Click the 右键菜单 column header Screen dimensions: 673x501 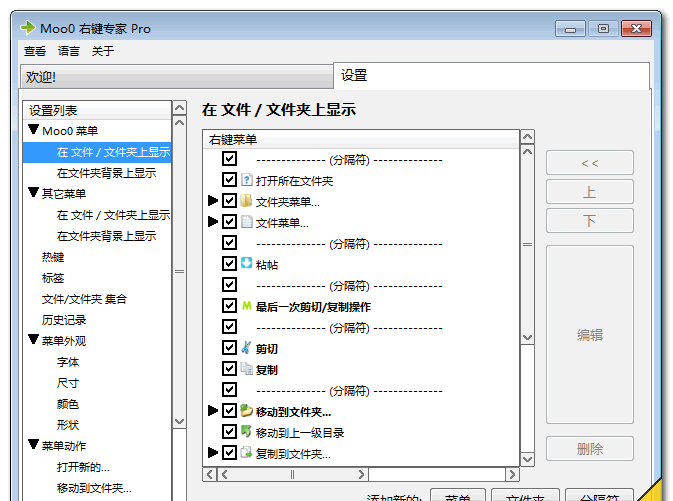click(x=361, y=140)
